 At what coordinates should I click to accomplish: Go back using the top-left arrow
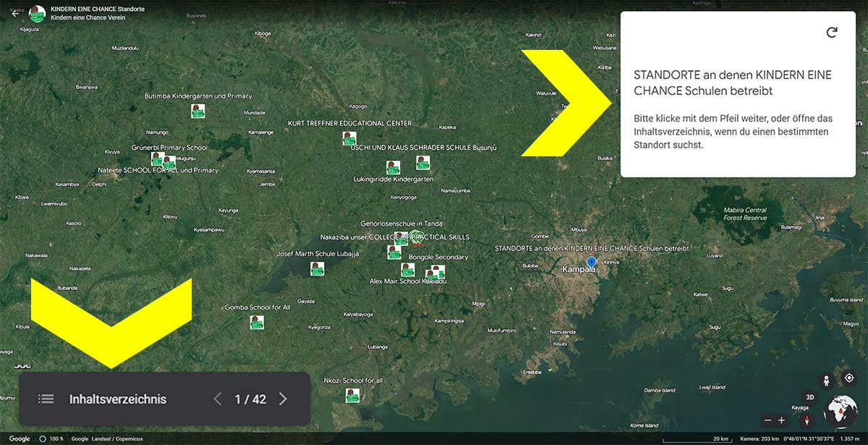[15, 13]
